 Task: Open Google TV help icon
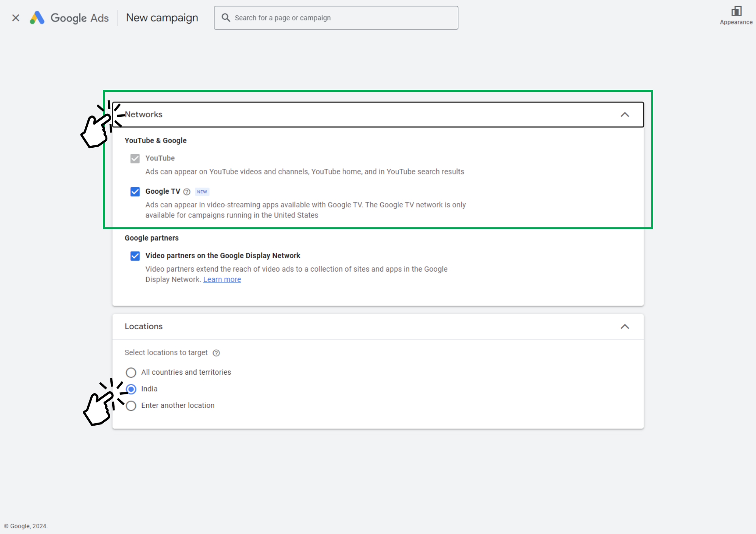tap(187, 192)
